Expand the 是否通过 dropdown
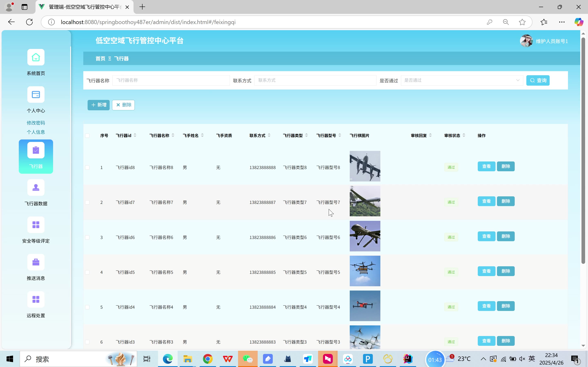Screen dimensions: 588x367 coord(462,80)
